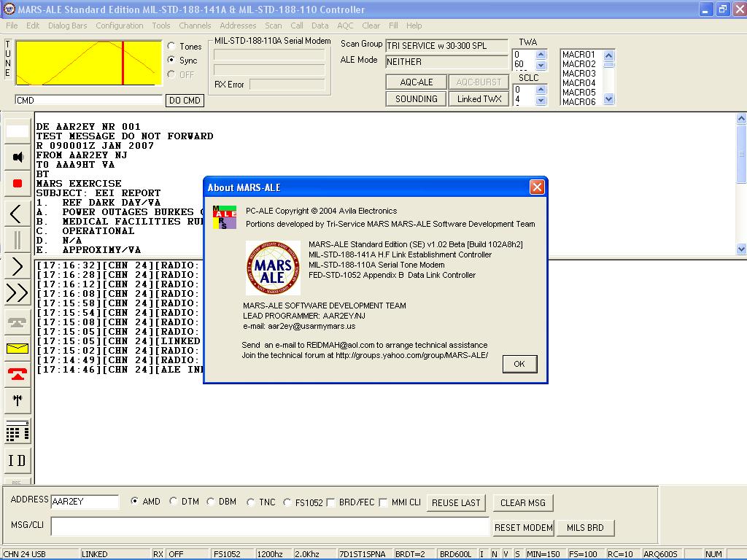Select the yellow envelope message icon
This screenshot has height=560, width=747.
click(16, 349)
